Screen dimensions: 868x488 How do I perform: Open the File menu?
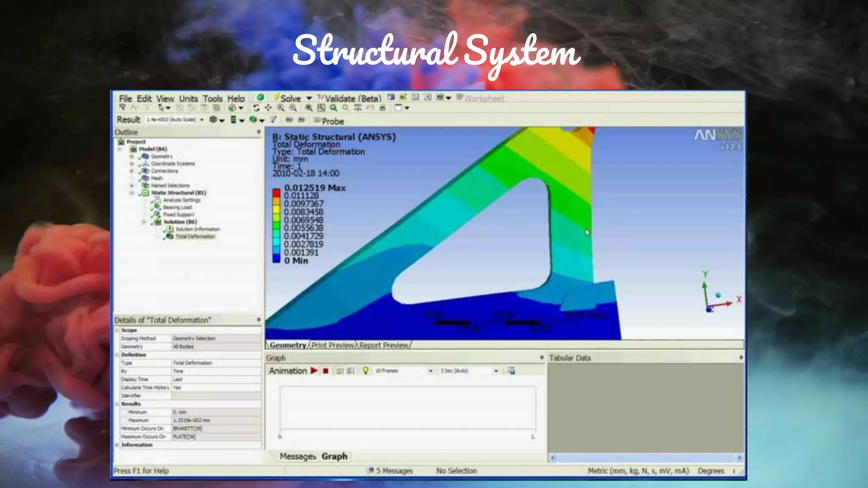125,98
